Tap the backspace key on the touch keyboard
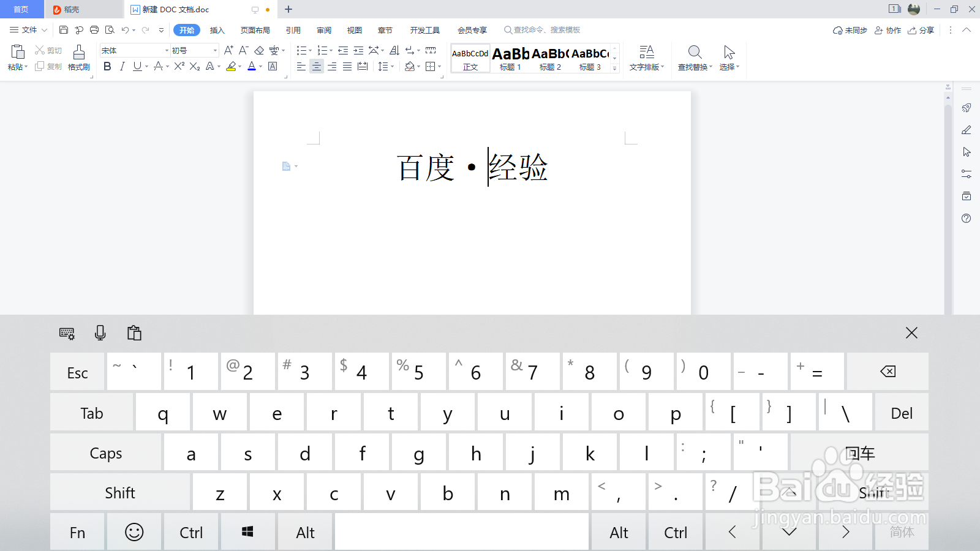Screen dimensions: 980x551 888,372
